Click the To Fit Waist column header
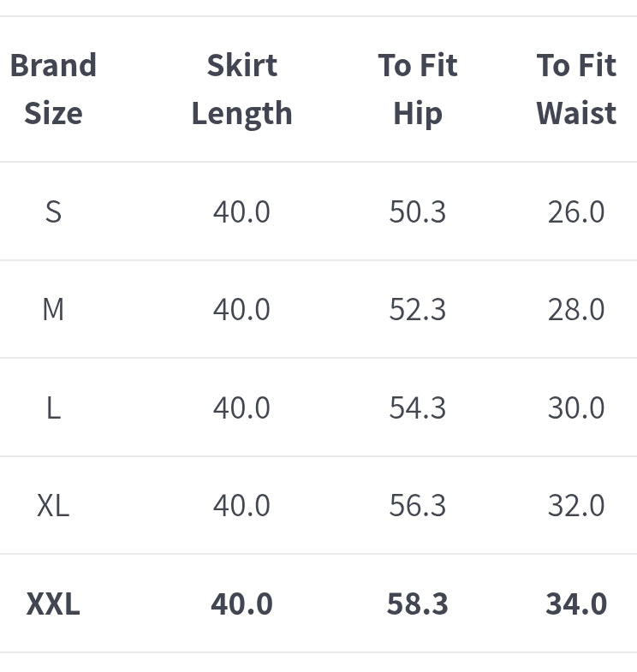 tap(576, 89)
